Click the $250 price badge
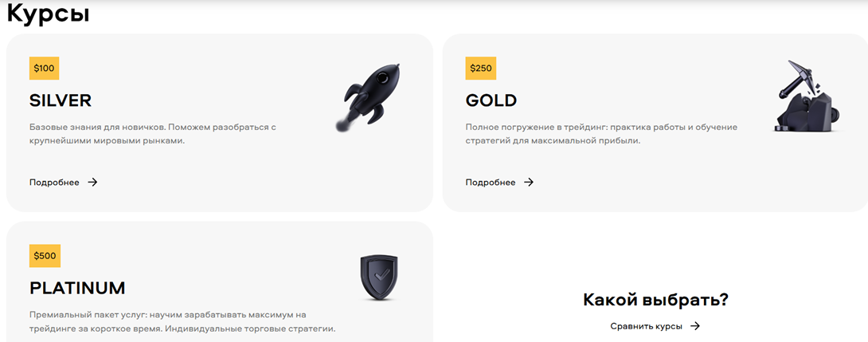The height and width of the screenshot is (342, 868). 481,69
